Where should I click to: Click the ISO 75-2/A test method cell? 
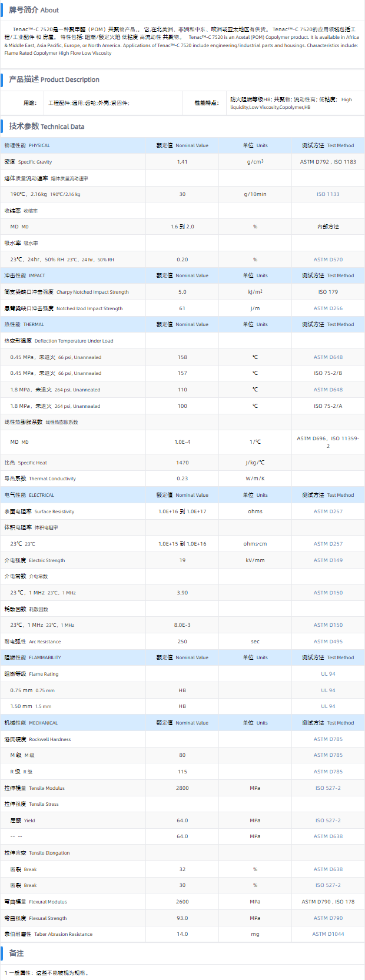pyautogui.click(x=328, y=406)
